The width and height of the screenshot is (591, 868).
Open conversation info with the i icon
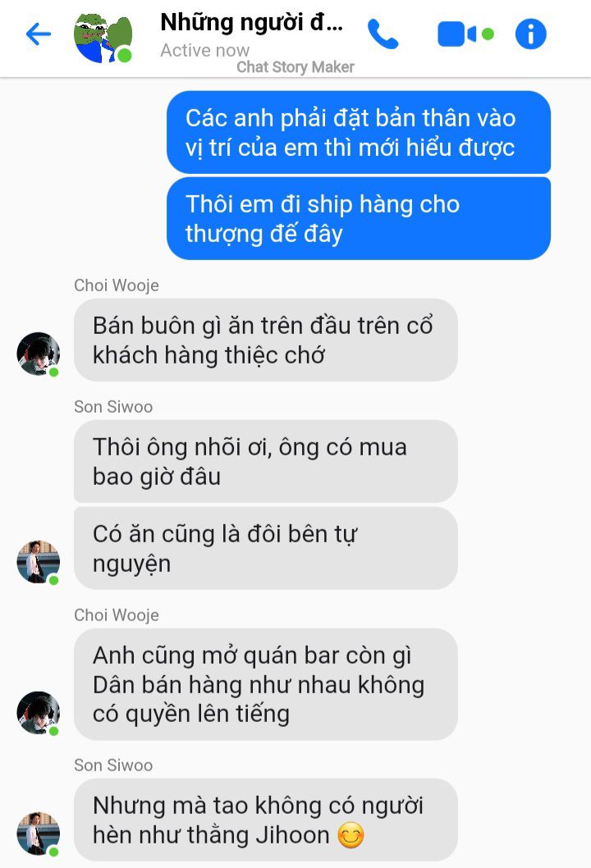(x=530, y=34)
